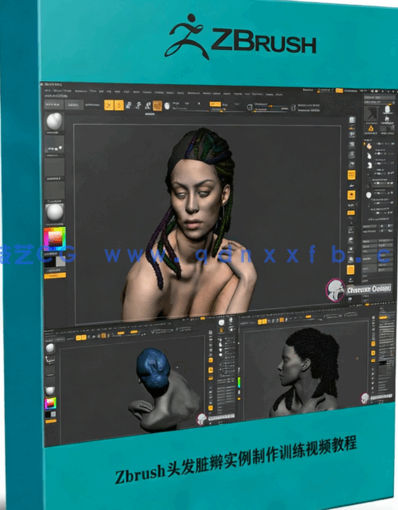The height and width of the screenshot is (510, 398).
Task: Select the black secondary color swatch
Action: tap(50, 261)
